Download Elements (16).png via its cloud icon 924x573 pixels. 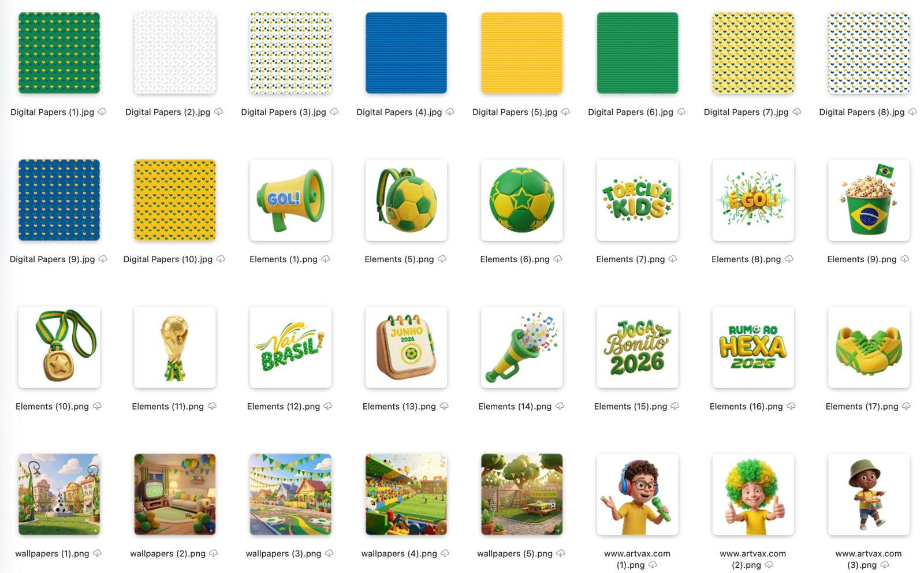791,407
